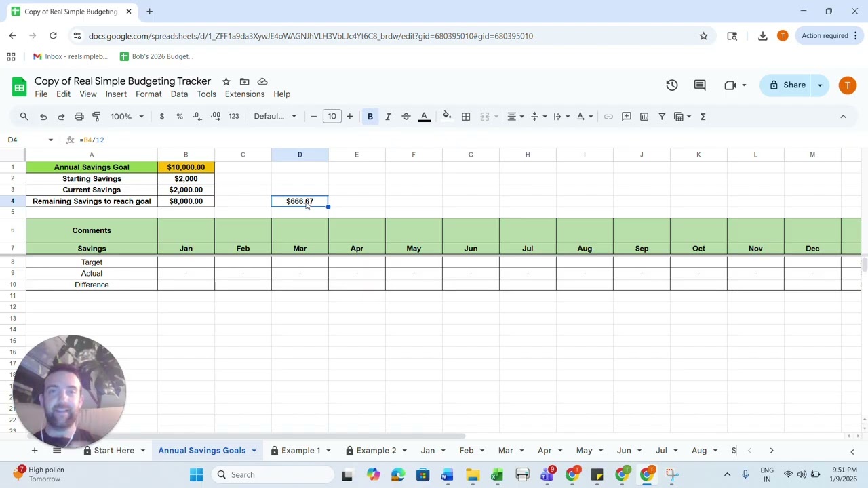Format as currency with dollar icon
This screenshot has width=868, height=488.
pyautogui.click(x=161, y=117)
